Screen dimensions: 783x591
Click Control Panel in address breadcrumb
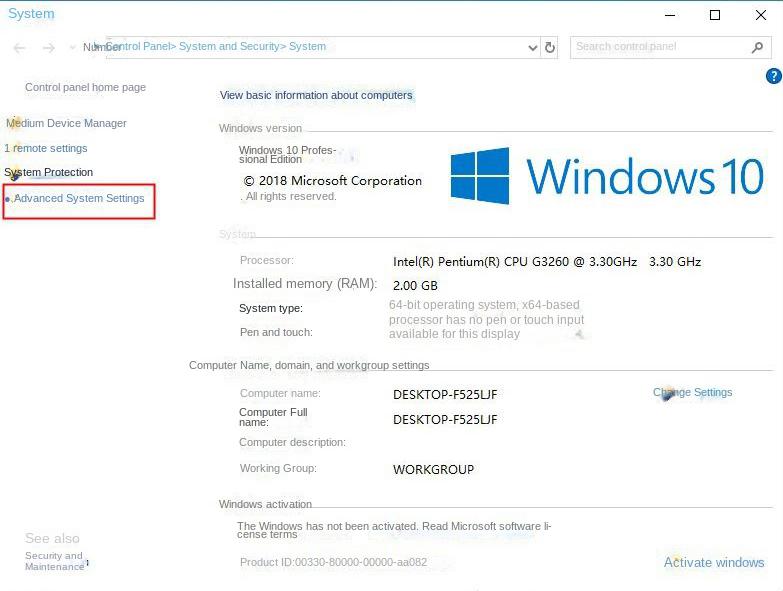pos(138,46)
